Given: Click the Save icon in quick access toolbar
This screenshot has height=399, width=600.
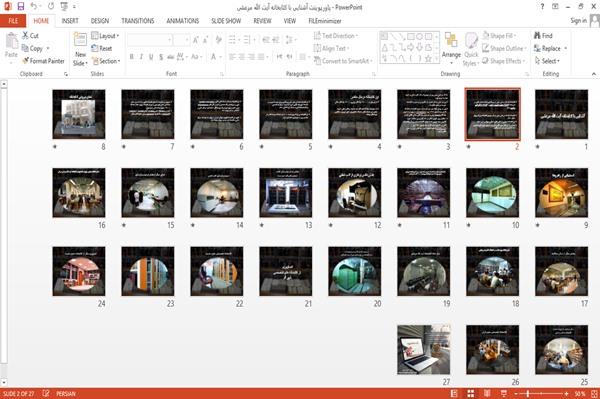Looking at the screenshot, I should (x=21, y=7).
